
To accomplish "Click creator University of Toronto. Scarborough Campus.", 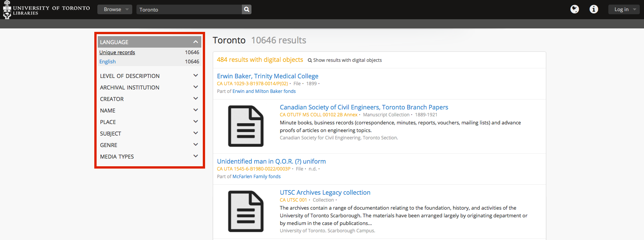I will pos(327,231).
